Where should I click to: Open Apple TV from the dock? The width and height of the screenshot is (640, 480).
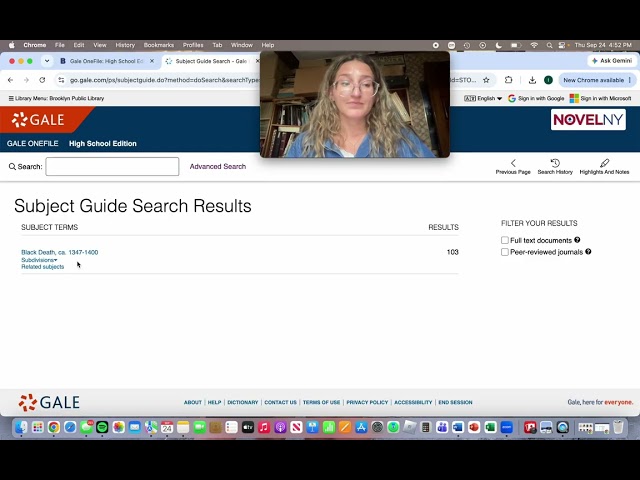point(248,427)
